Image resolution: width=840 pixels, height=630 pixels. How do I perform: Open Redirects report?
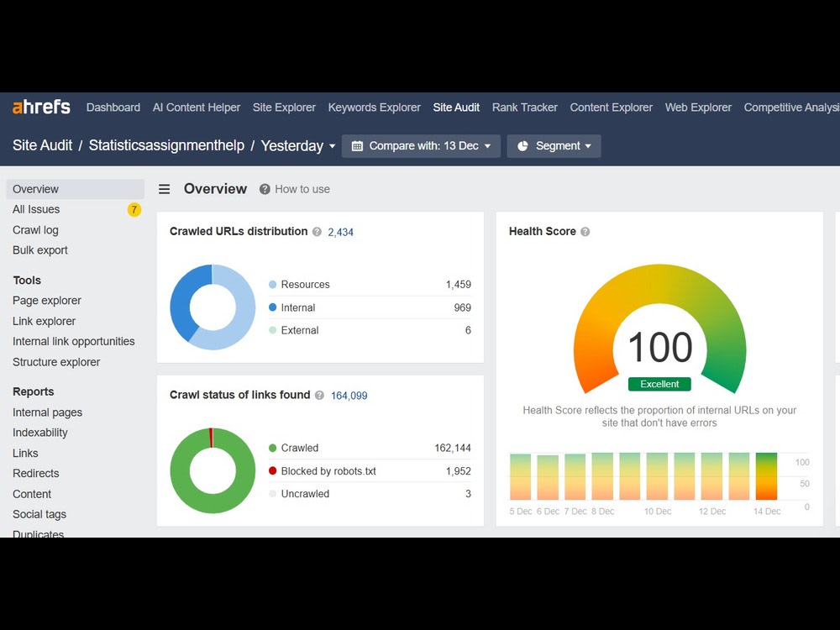36,474
